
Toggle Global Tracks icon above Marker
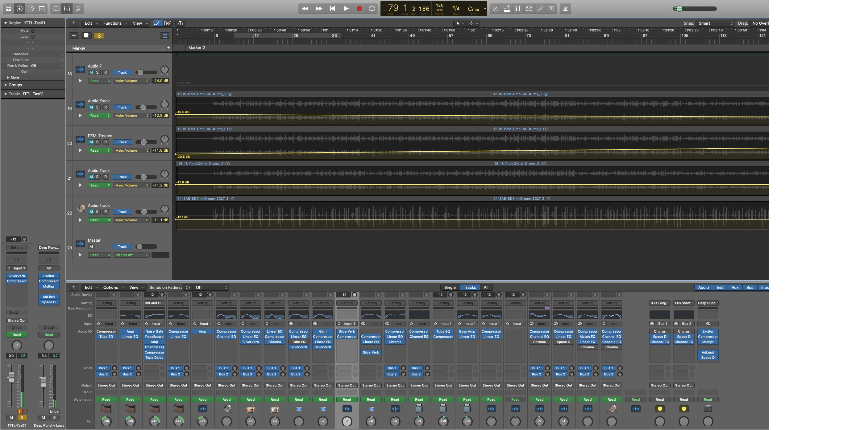(x=165, y=36)
